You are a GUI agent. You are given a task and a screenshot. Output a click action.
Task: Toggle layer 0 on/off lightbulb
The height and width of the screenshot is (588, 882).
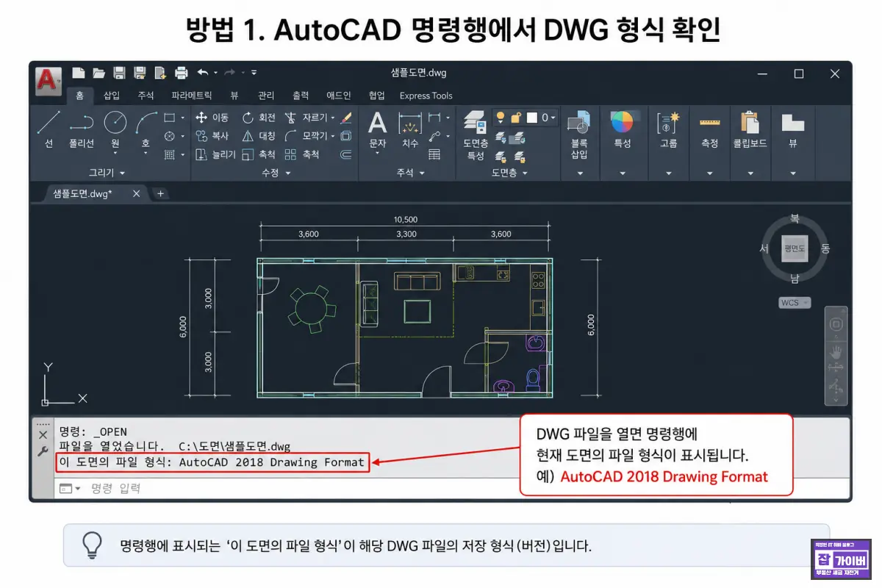(x=501, y=117)
